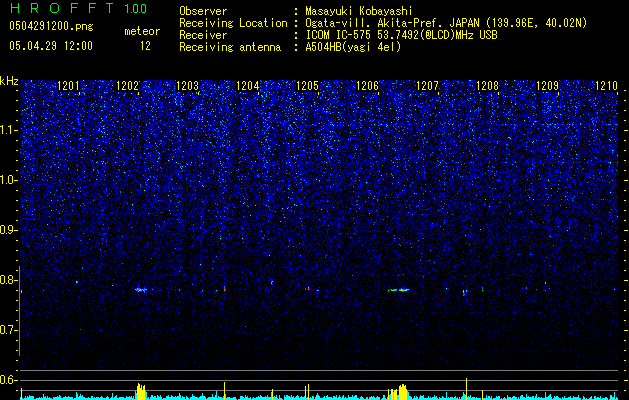629x400 pixels.
Task: Click the 1203 time marker
Action: point(188,85)
